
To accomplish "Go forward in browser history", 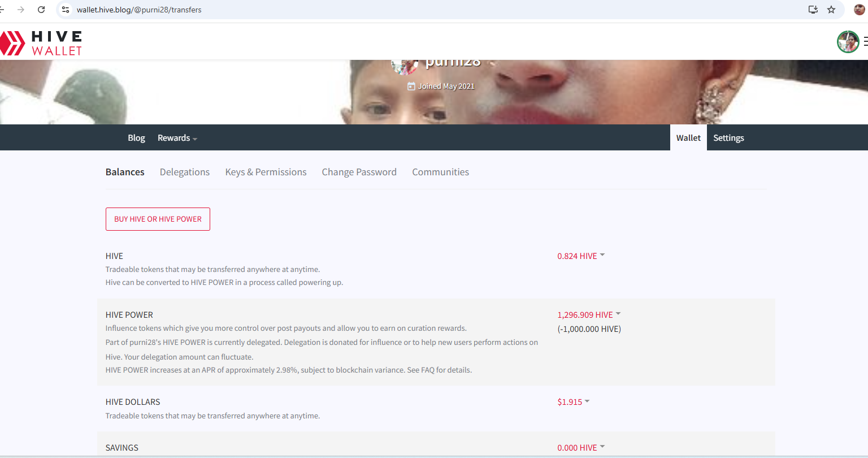I will tap(21, 10).
